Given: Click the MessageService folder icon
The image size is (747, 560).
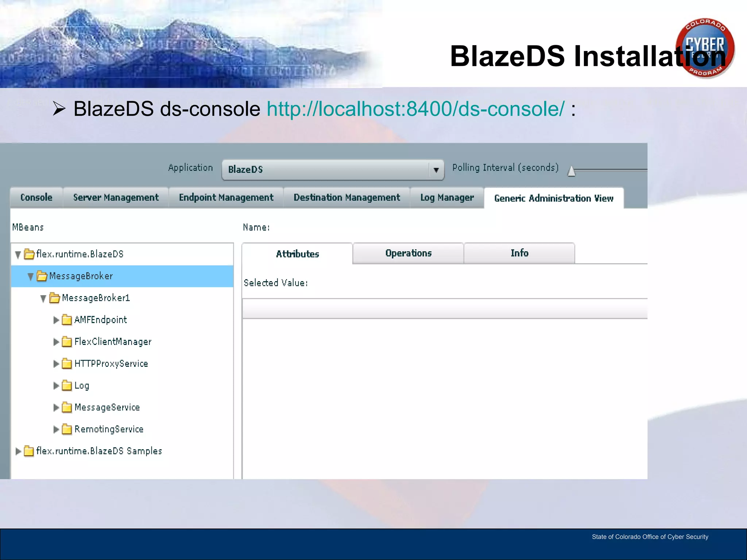Looking at the screenshot, I should (67, 407).
